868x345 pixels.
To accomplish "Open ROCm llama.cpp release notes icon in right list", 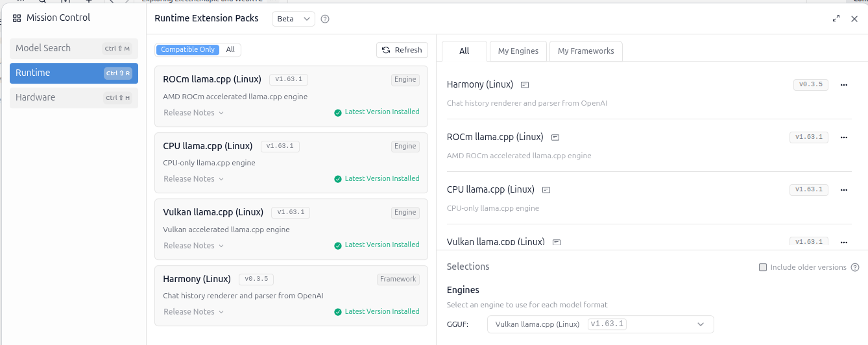I will (x=555, y=137).
